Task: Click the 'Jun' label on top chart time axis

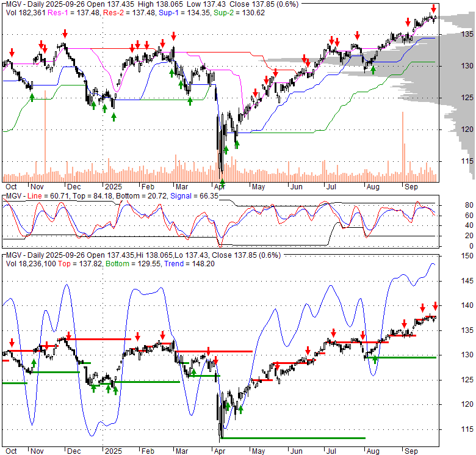Action: 297,187
